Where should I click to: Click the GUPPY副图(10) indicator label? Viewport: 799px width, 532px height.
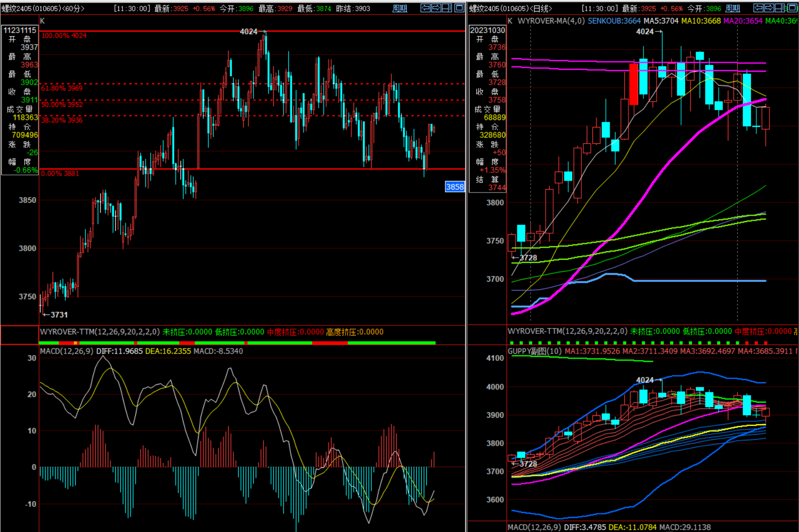(534, 351)
